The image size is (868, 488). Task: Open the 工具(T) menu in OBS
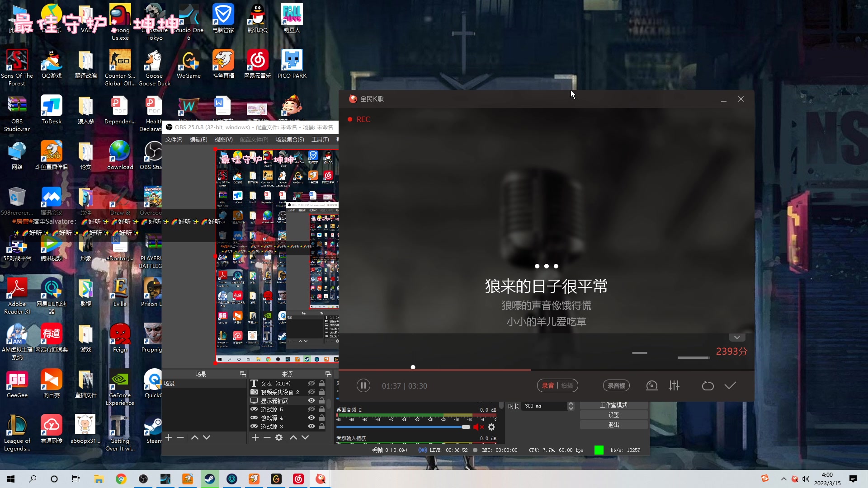[320, 140]
